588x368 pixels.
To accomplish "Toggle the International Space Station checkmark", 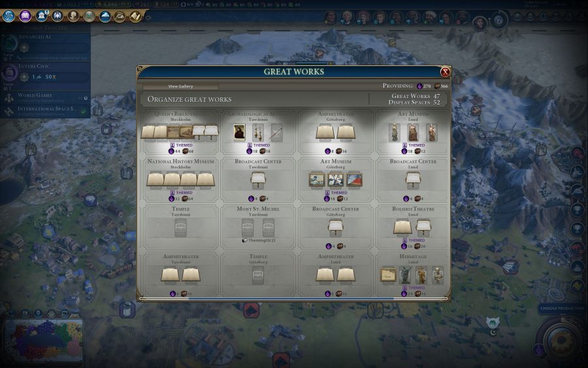I will 84,111.
